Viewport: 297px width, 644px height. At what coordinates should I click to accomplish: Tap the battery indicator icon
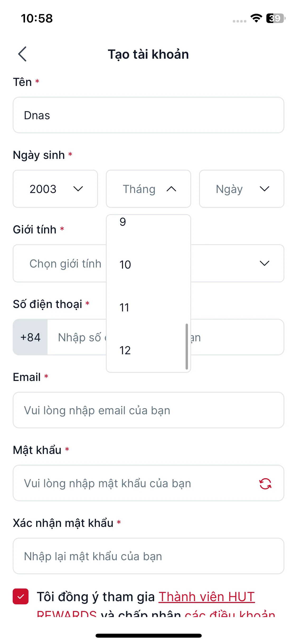point(276,18)
